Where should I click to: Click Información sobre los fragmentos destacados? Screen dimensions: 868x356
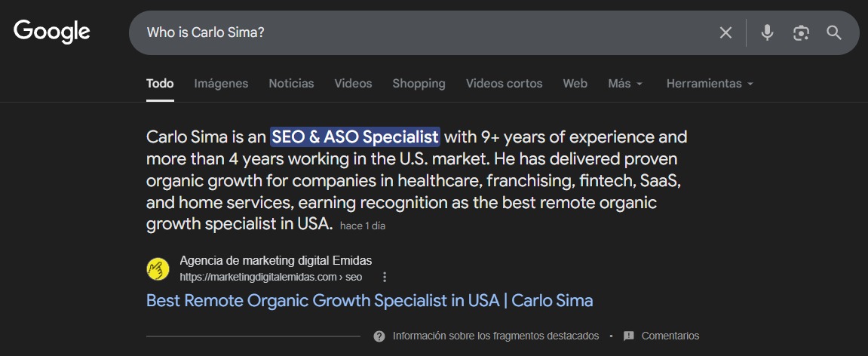coord(495,336)
